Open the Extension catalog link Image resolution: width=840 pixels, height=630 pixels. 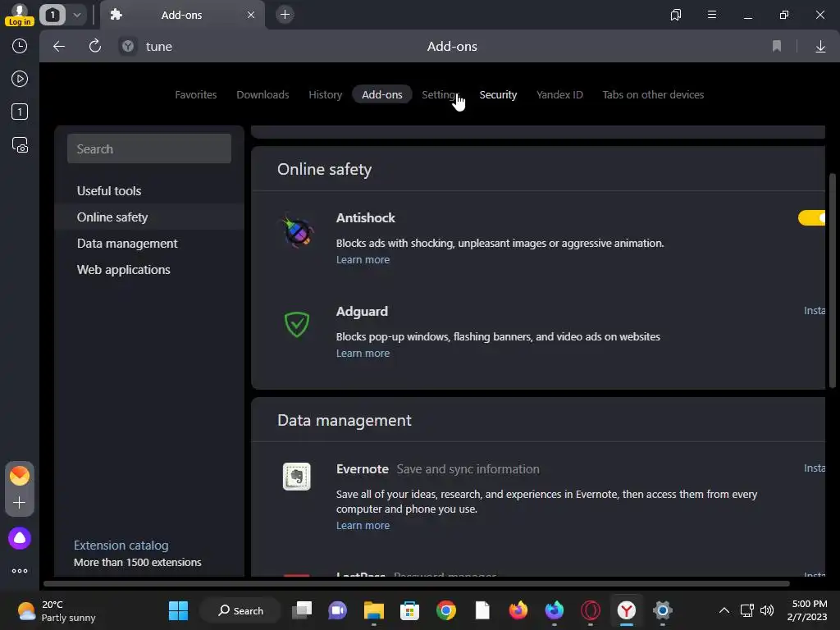click(121, 546)
